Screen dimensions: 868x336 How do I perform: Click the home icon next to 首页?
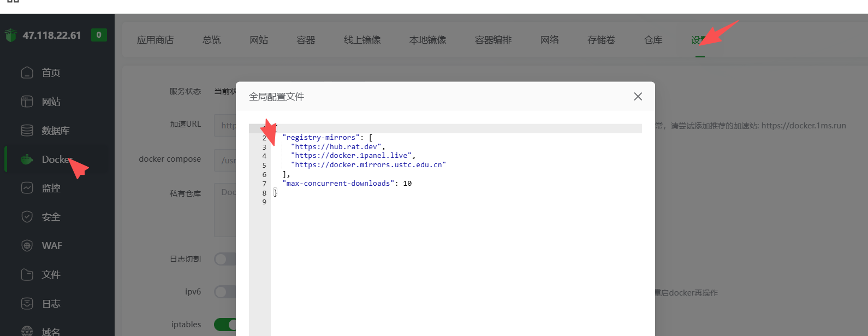[x=27, y=73]
